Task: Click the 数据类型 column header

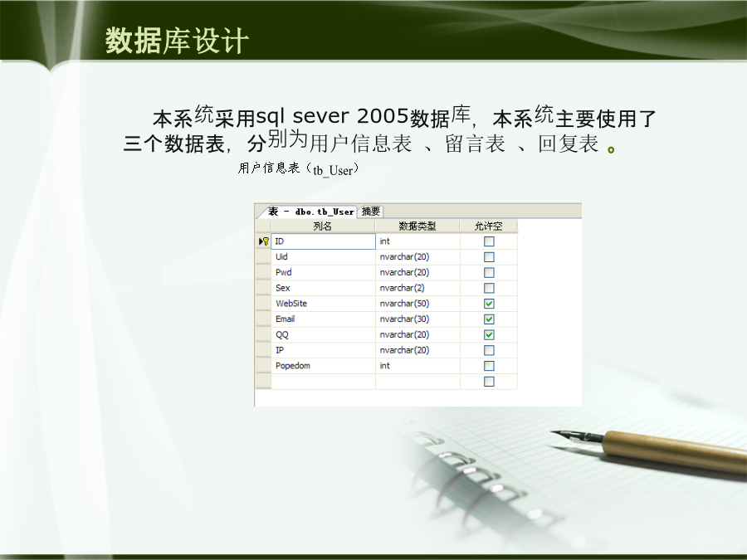Action: pos(417,226)
